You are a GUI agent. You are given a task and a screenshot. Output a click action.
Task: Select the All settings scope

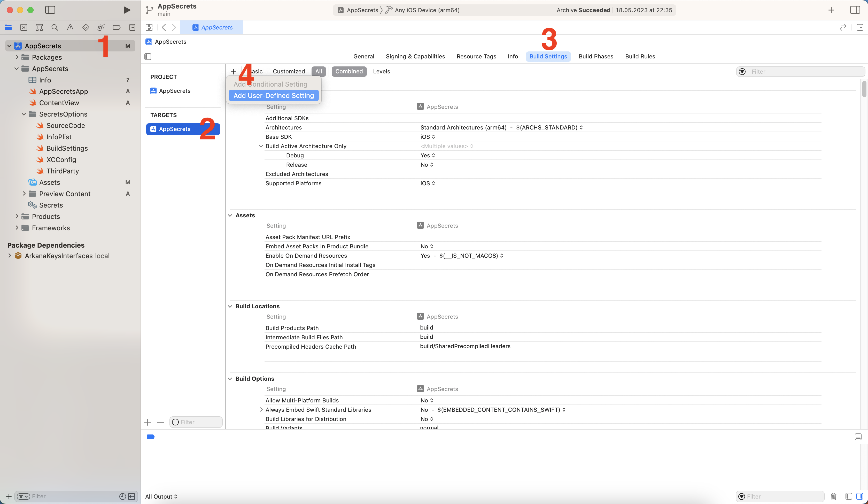point(319,71)
